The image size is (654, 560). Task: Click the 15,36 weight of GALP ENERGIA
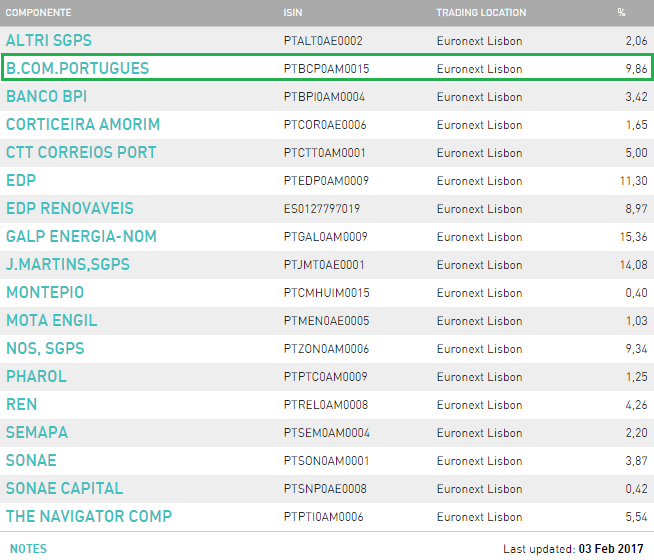tap(634, 237)
